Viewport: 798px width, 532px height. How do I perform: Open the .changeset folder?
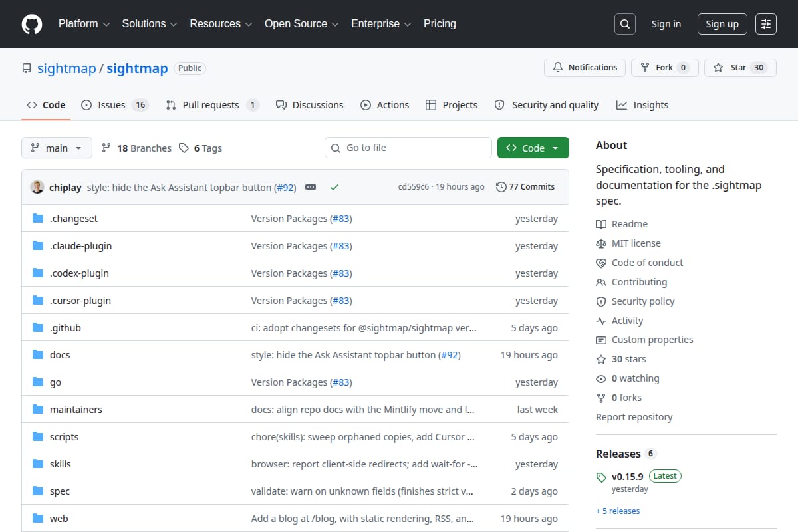pos(74,219)
